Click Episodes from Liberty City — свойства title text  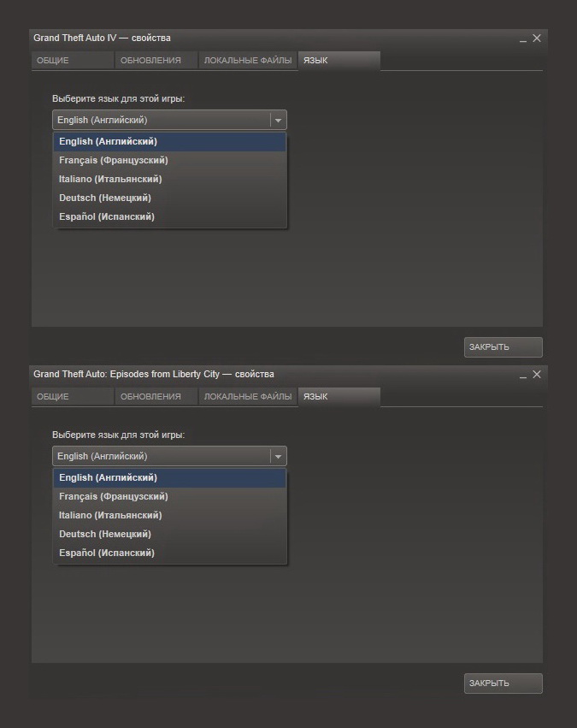coord(154,374)
